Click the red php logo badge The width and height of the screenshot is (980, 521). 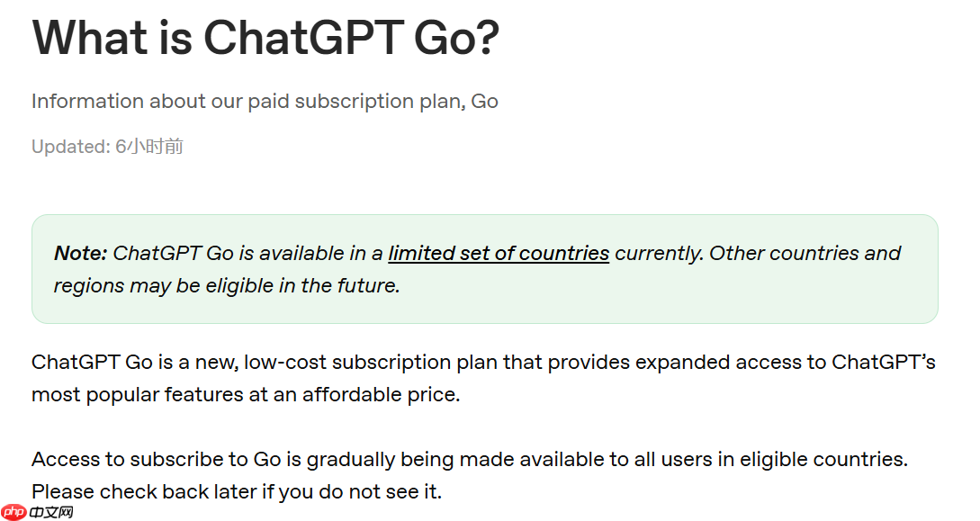click(x=13, y=512)
